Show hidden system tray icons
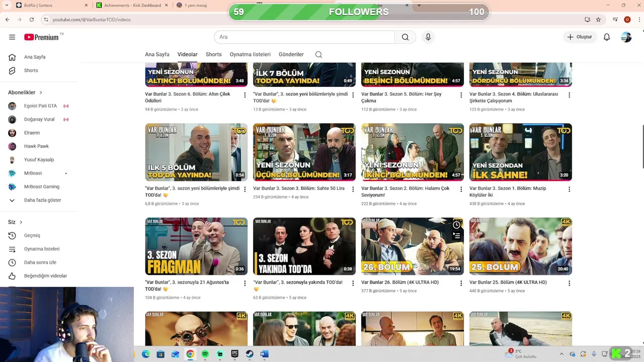Image resolution: width=644 pixels, height=362 pixels. click(x=561, y=354)
